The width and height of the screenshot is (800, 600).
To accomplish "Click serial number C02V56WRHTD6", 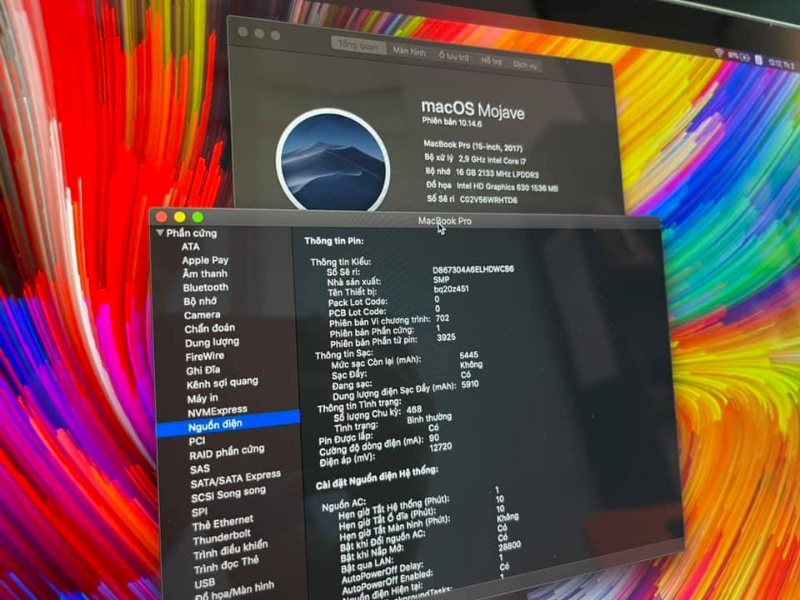I will point(488,199).
